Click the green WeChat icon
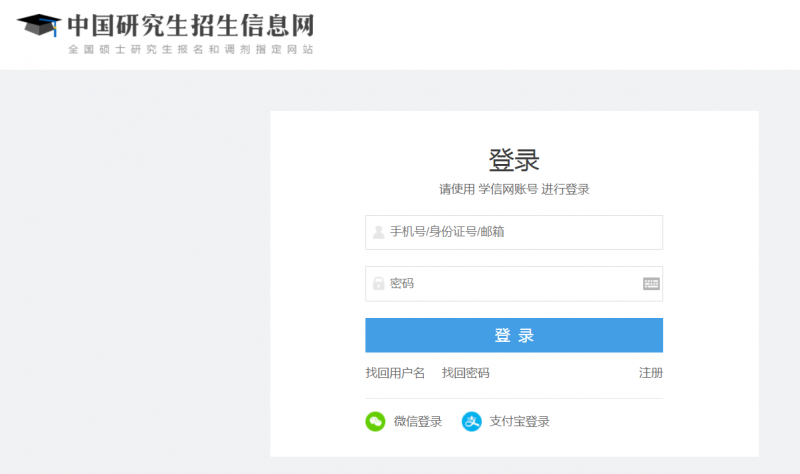The height and width of the screenshot is (474, 800). tap(375, 421)
